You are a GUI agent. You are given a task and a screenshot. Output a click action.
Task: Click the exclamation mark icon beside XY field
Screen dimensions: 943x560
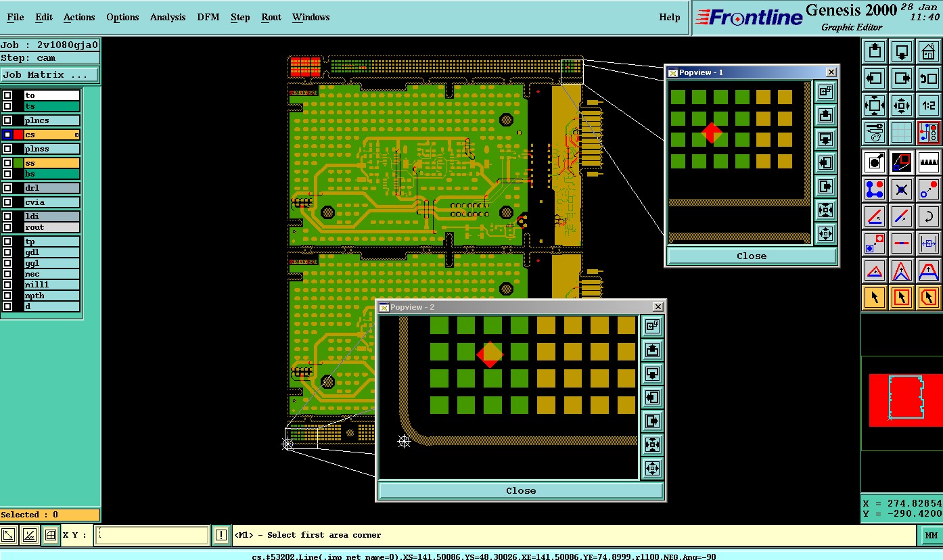click(221, 535)
